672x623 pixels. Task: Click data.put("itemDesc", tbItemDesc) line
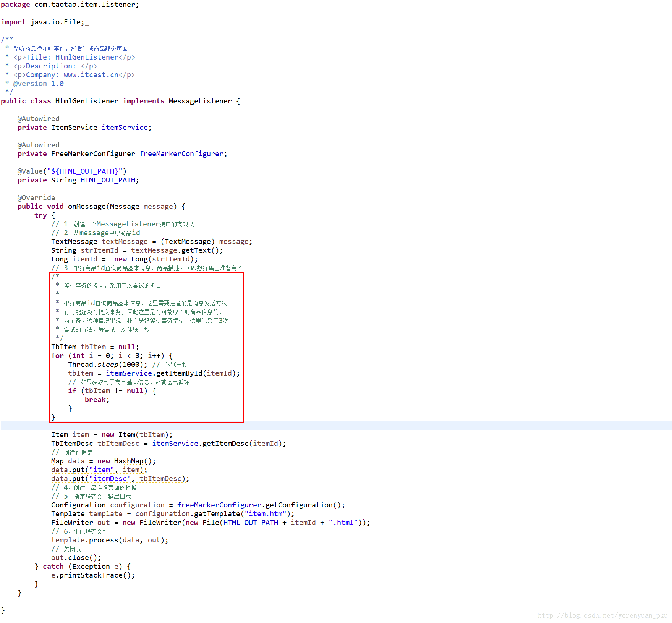120,479
